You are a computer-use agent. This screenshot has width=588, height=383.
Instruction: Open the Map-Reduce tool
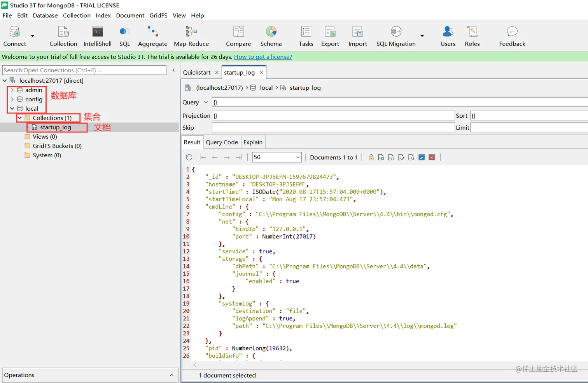191,36
